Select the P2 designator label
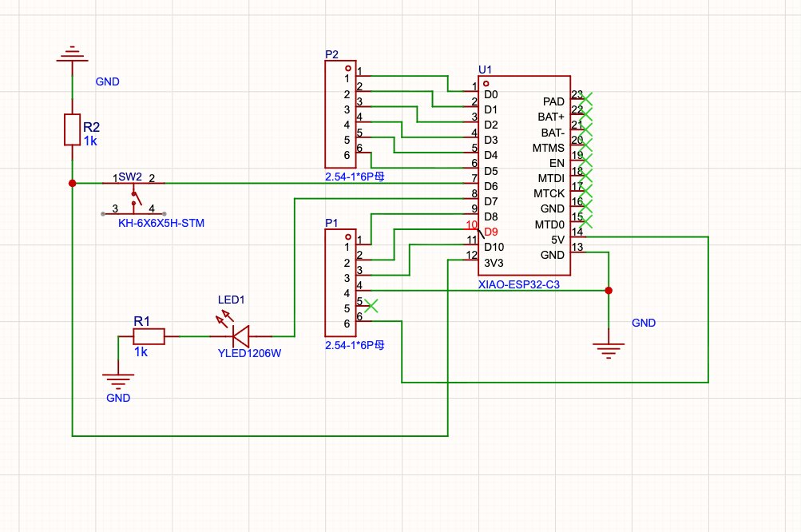Image resolution: width=801 pixels, height=532 pixels. pyautogui.click(x=331, y=54)
